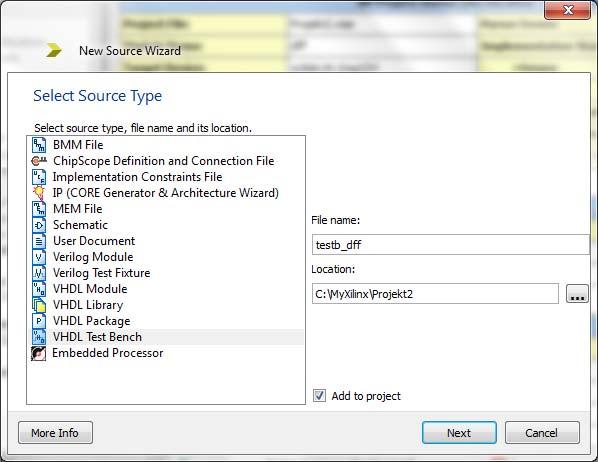
Task: Close the wizard with the X button
Action: click(x=568, y=10)
